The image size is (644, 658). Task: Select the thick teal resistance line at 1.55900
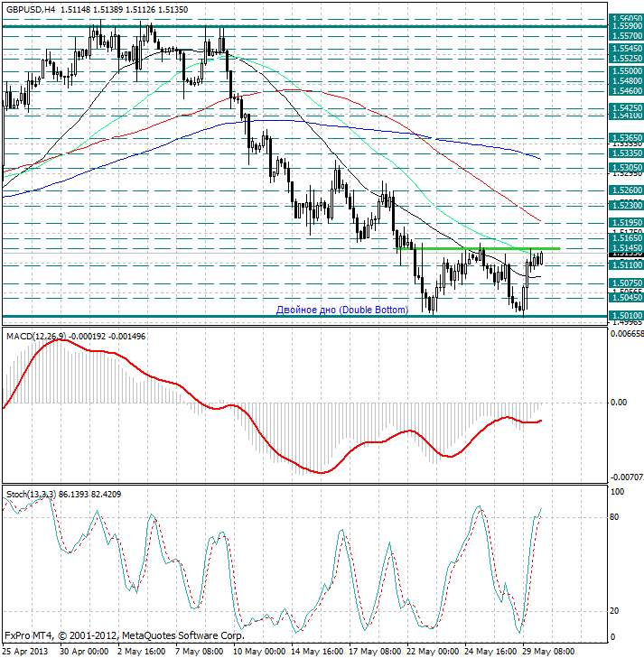(304, 26)
